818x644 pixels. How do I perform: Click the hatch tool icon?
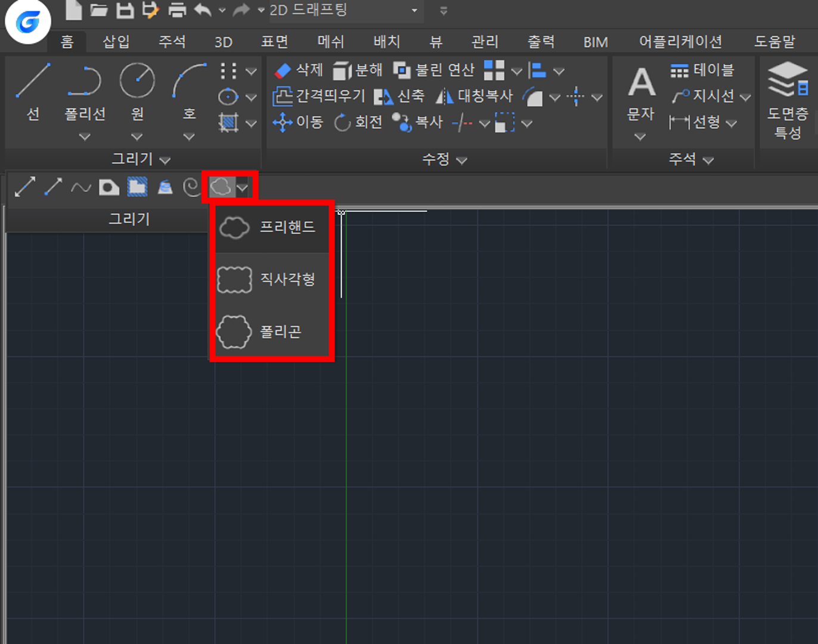[x=228, y=123]
